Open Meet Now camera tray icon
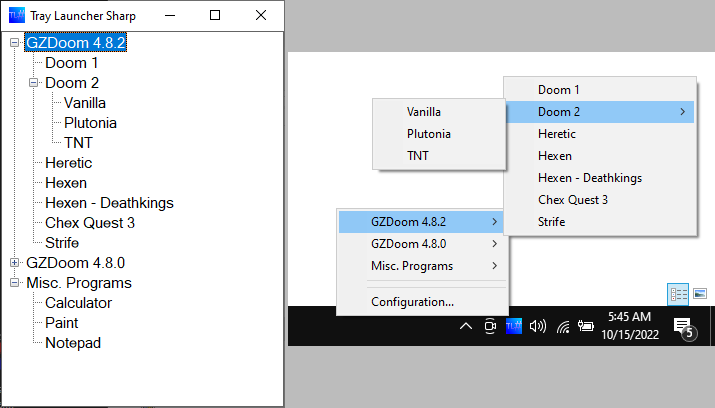 coord(490,326)
